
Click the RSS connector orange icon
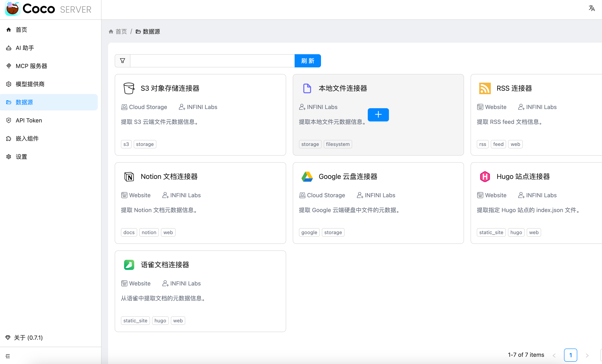[484, 88]
